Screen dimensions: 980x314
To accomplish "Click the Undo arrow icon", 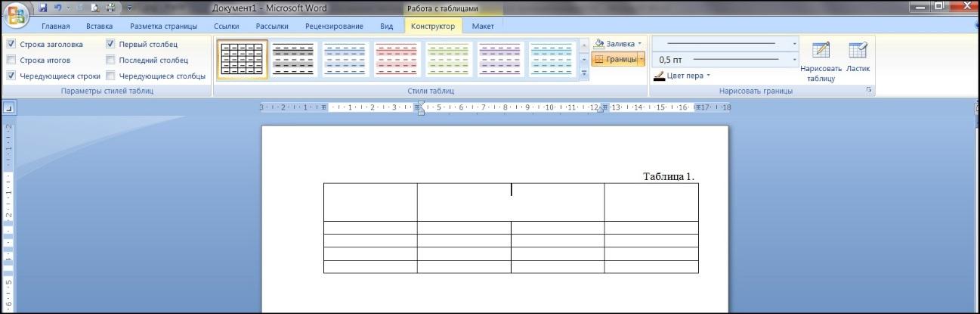I will 57,8.
